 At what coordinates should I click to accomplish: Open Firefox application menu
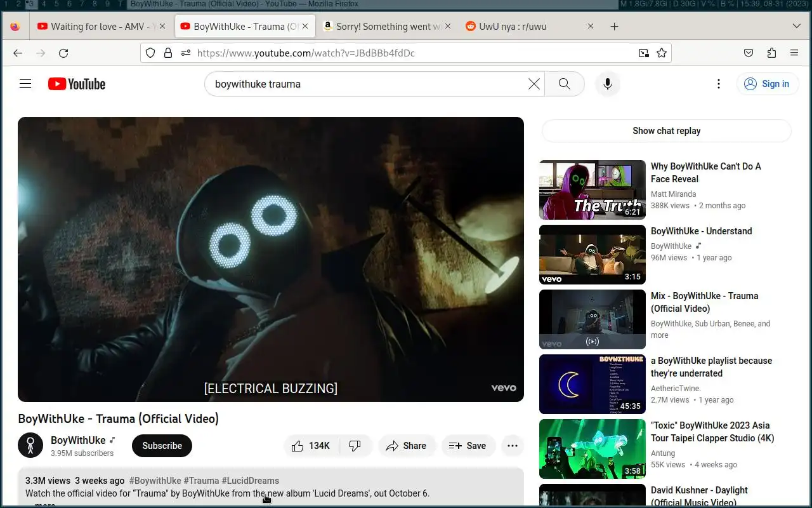(794, 53)
